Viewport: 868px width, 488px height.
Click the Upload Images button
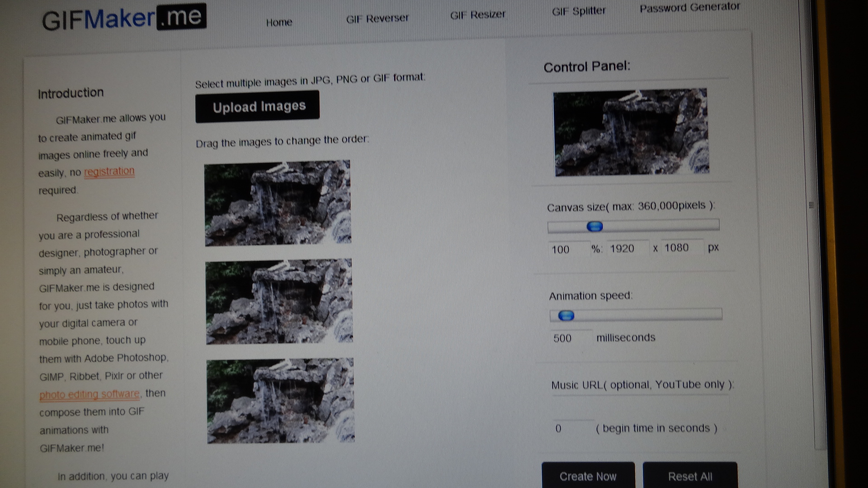[258, 107]
